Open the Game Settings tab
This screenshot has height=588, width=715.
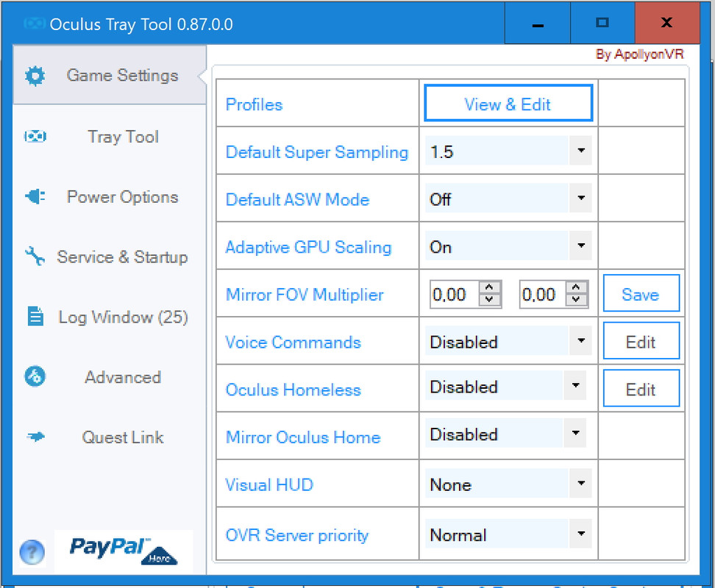click(x=110, y=75)
